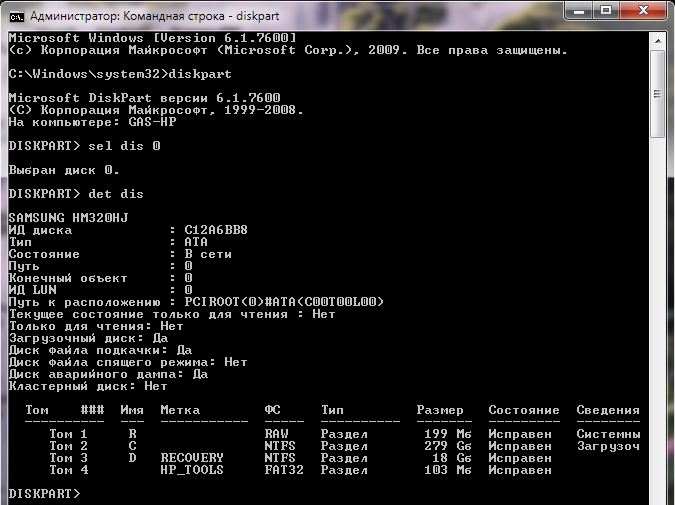Click the 'На компьютере: GAS-HP' line

(x=93, y=122)
